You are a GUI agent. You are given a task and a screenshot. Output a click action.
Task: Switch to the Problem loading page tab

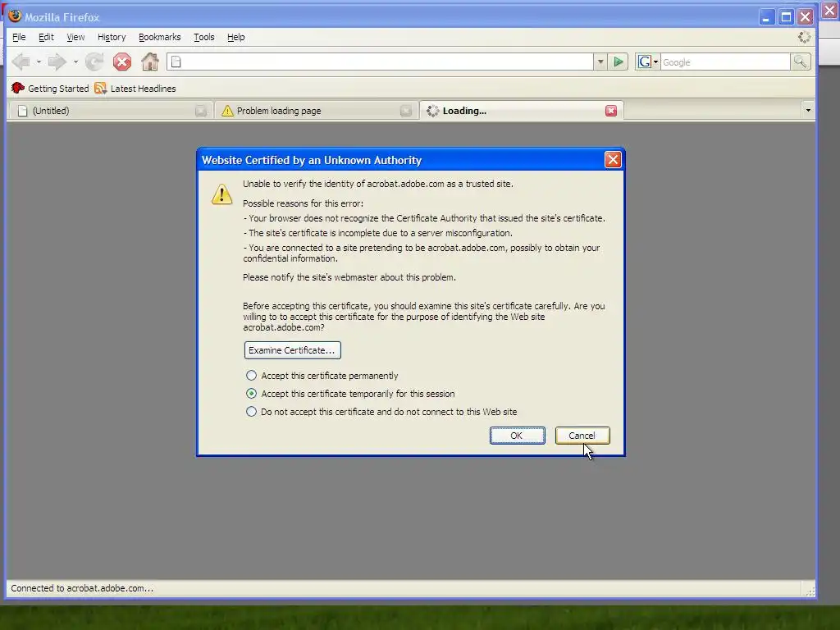point(316,111)
